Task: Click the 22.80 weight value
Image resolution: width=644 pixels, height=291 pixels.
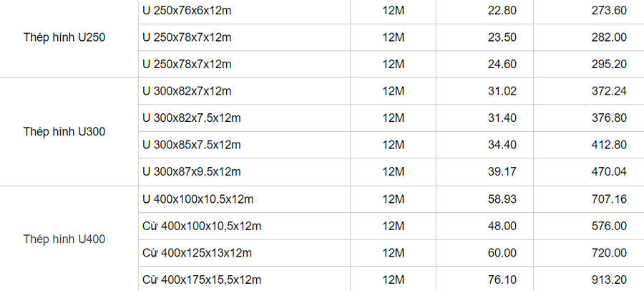Action: (502, 10)
